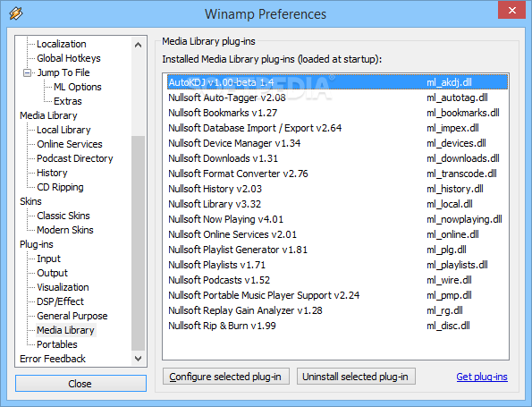Select Nullsoft Auto-Tagger v2.08 plug-in
Image resolution: width=532 pixels, height=407 pixels.
(x=338, y=98)
